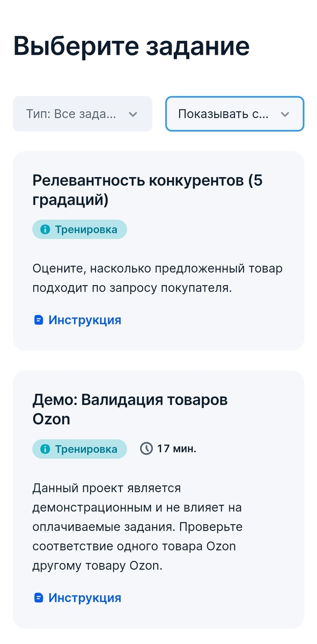The height and width of the screenshot is (644, 317).
Task: Open Инструкция for the Демо: Валидация товаров Ozon task
Action: coord(84,597)
